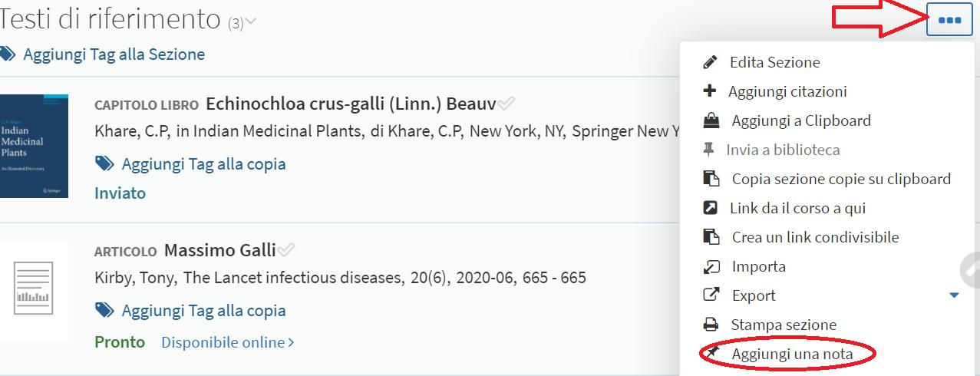Click the tag icon beside Aggiungi Tag alla Sezione

tap(8, 54)
